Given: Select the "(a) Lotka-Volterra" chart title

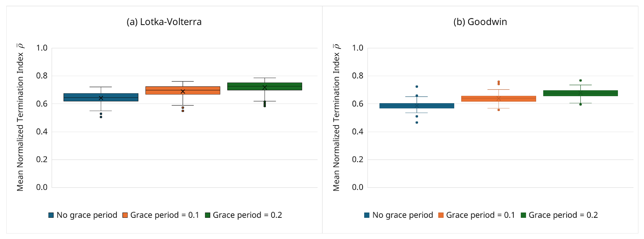Looking at the screenshot, I should pos(164,22).
